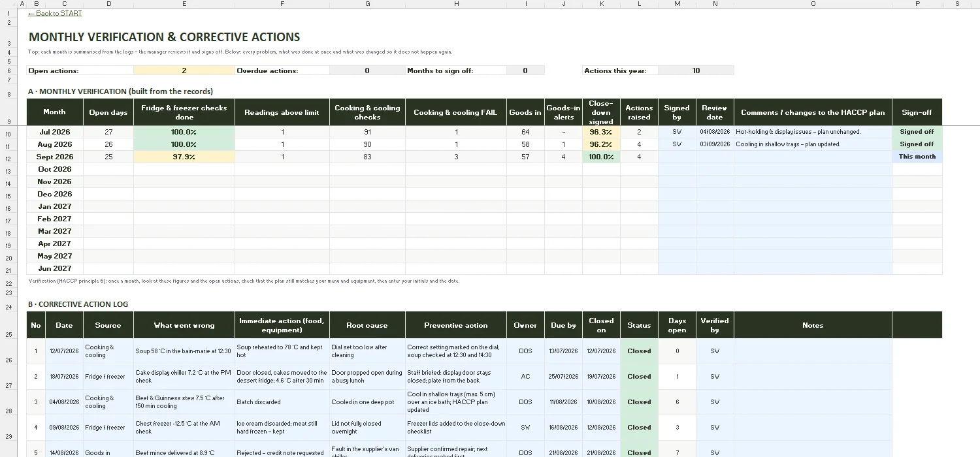Select the 'Root cause' header cell
Viewport: 980px width, 457px height.
click(x=367, y=325)
